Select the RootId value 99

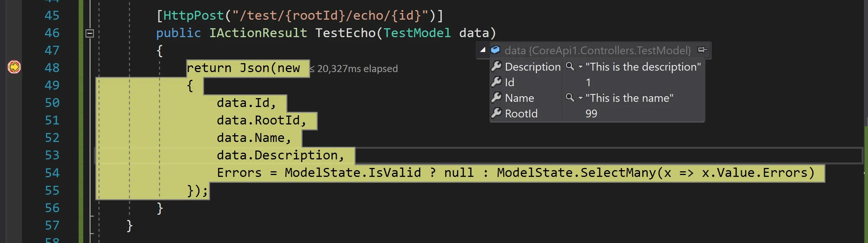click(591, 114)
